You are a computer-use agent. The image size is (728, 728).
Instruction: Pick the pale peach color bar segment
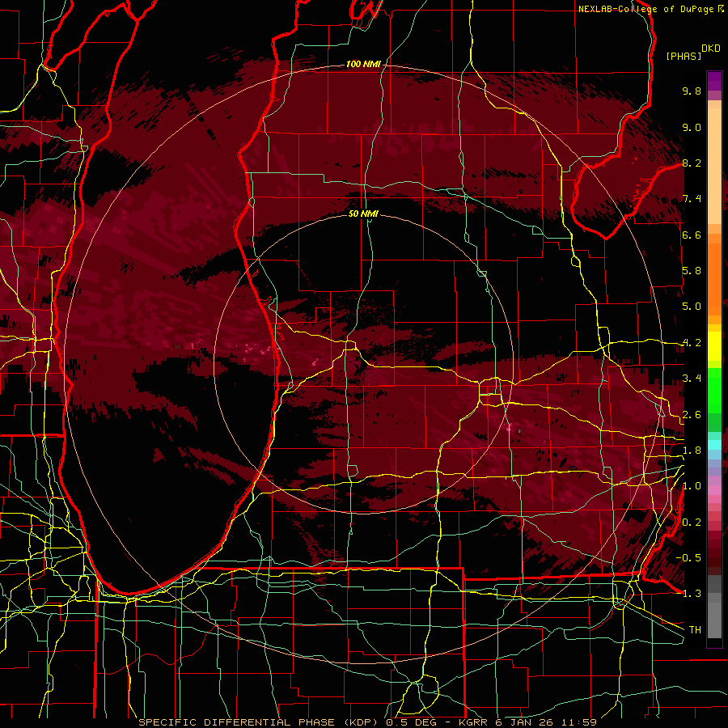(714, 167)
